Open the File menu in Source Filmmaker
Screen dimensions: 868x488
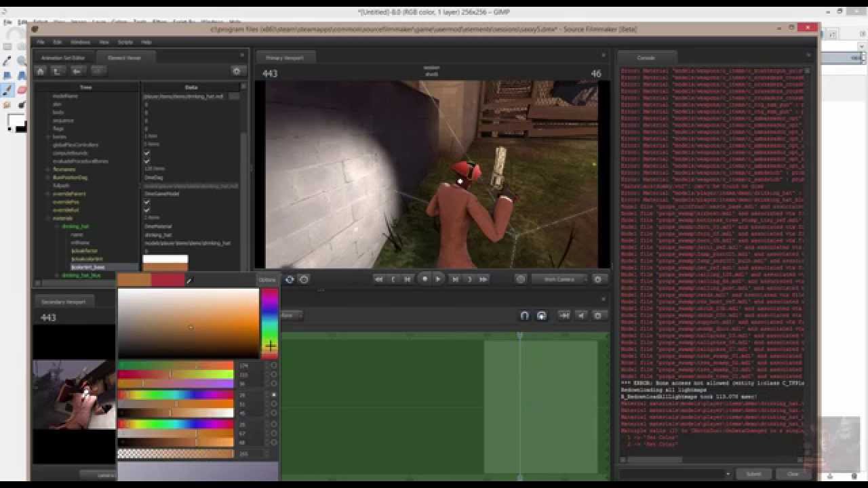coord(41,42)
